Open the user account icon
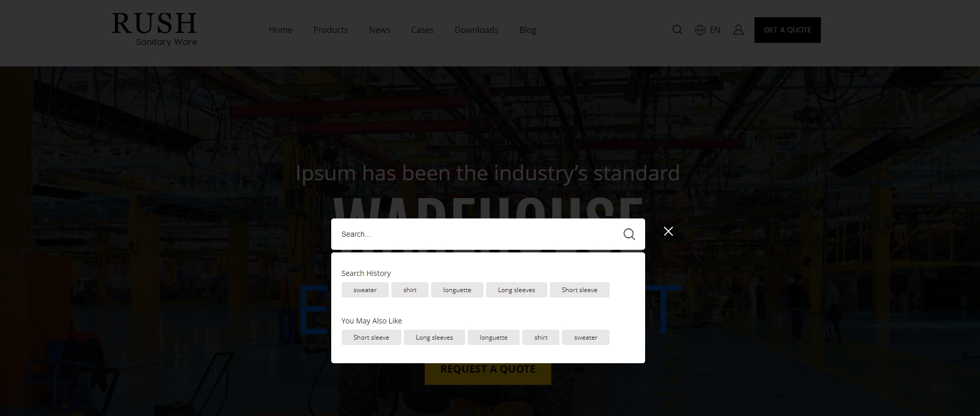This screenshot has width=980, height=416. tap(738, 30)
